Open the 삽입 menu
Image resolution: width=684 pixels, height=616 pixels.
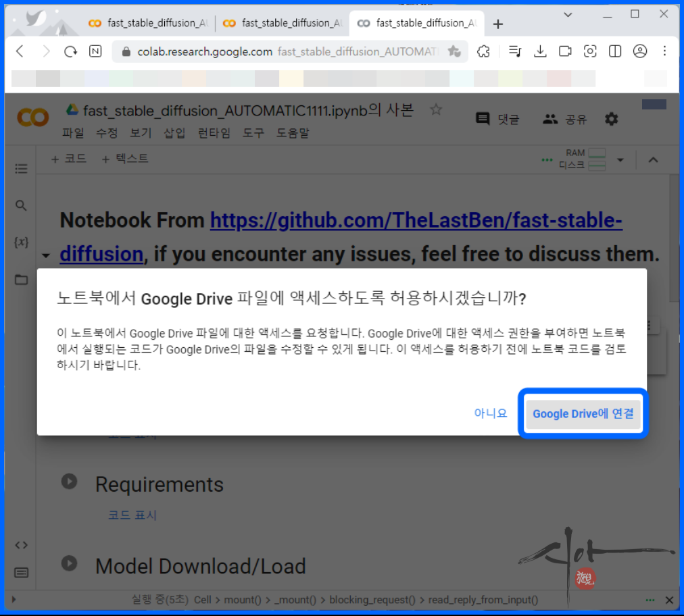(174, 132)
